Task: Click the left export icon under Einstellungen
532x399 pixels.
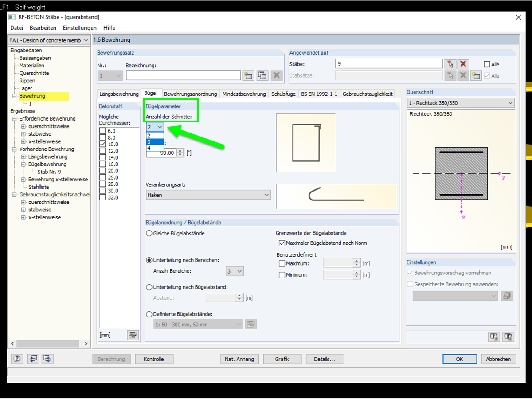Action: [494, 337]
